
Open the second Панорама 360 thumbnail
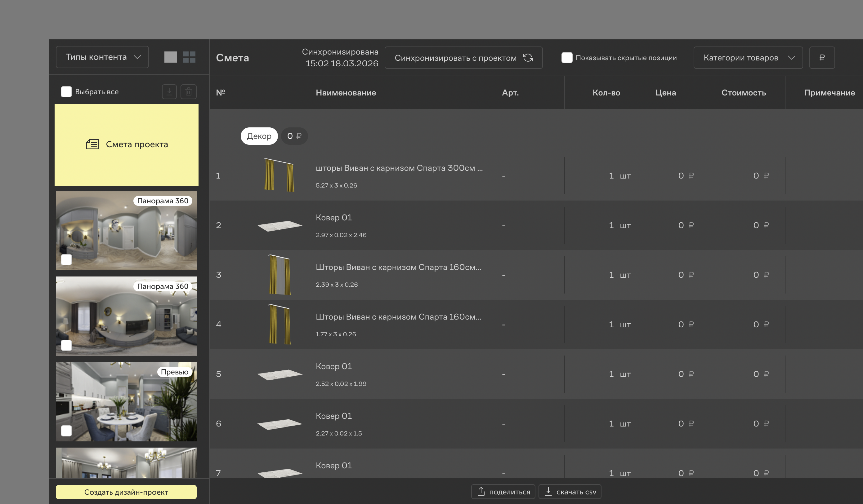[x=126, y=316]
